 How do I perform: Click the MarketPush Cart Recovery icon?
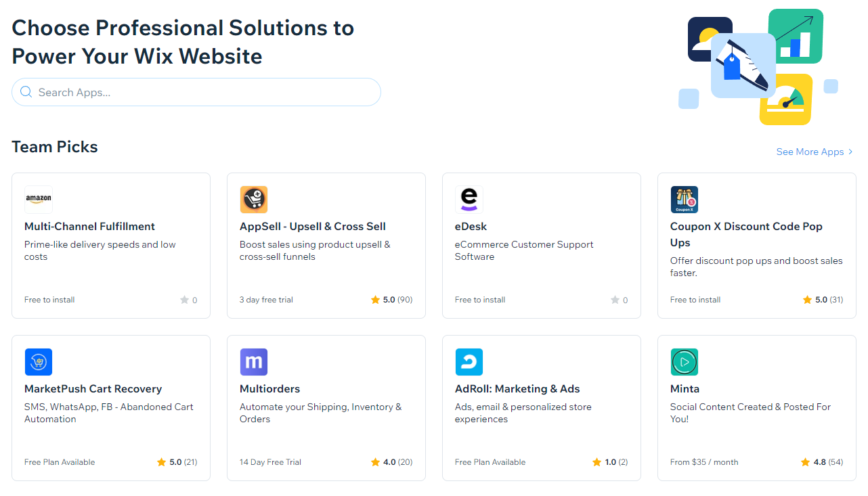point(39,362)
